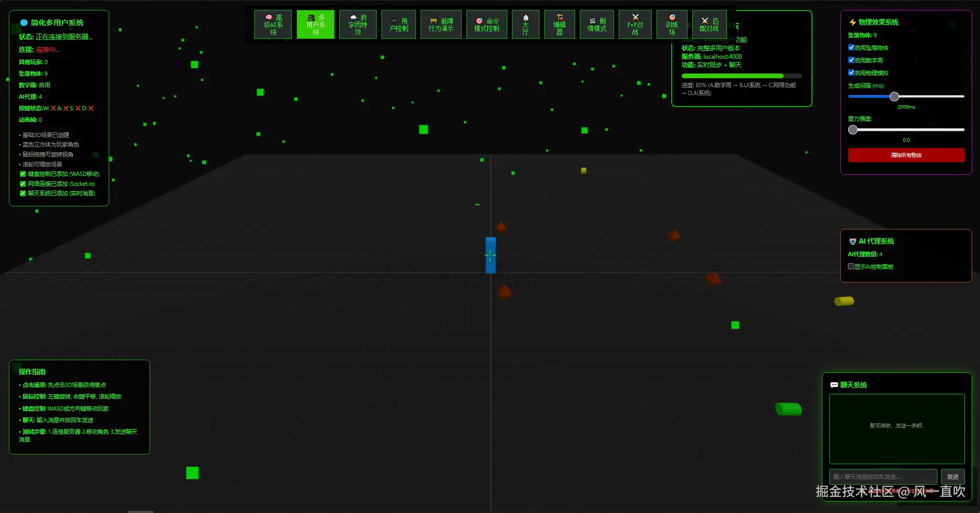The width and height of the screenshot is (980, 513).
Task: Open the 用户控制 tab
Action: [x=399, y=25]
